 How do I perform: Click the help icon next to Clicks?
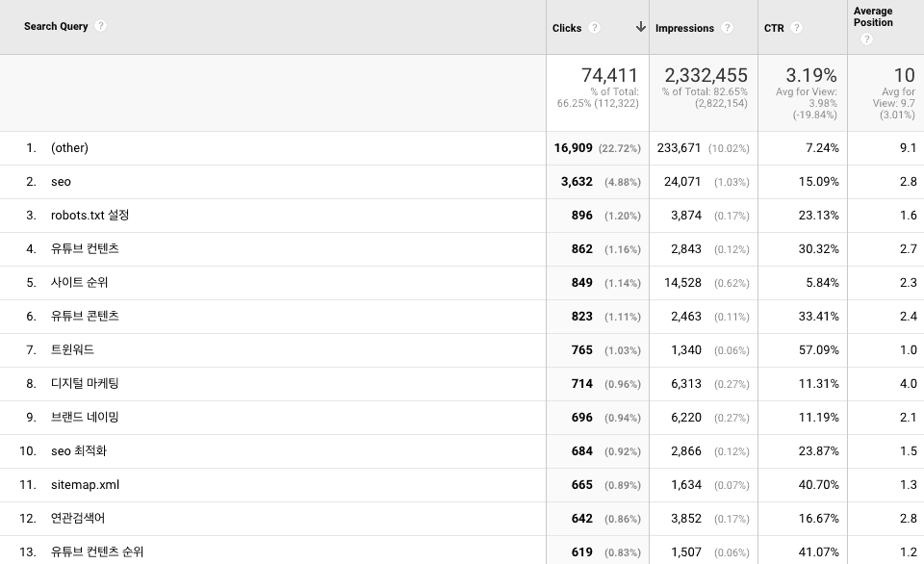coord(595,28)
